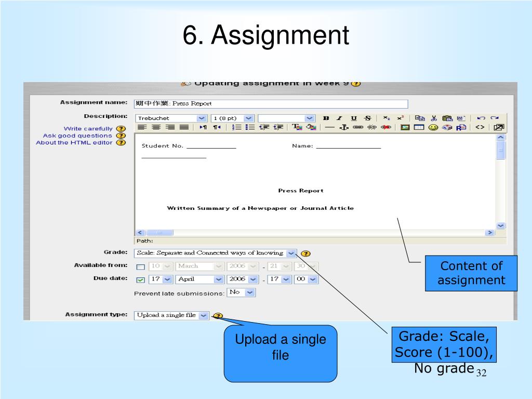Enlarge the editor to full screen

(x=498, y=127)
